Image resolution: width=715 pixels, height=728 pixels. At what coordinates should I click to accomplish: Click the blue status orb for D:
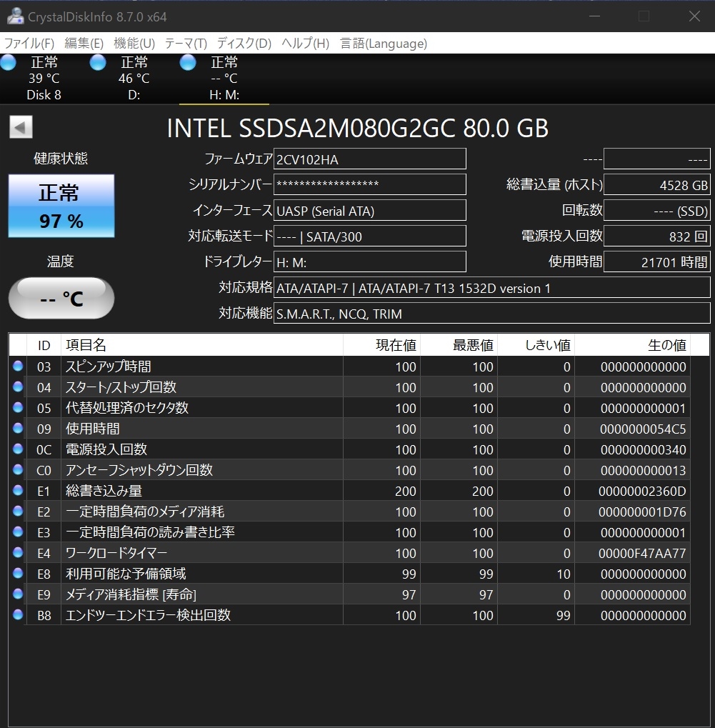coord(98,62)
